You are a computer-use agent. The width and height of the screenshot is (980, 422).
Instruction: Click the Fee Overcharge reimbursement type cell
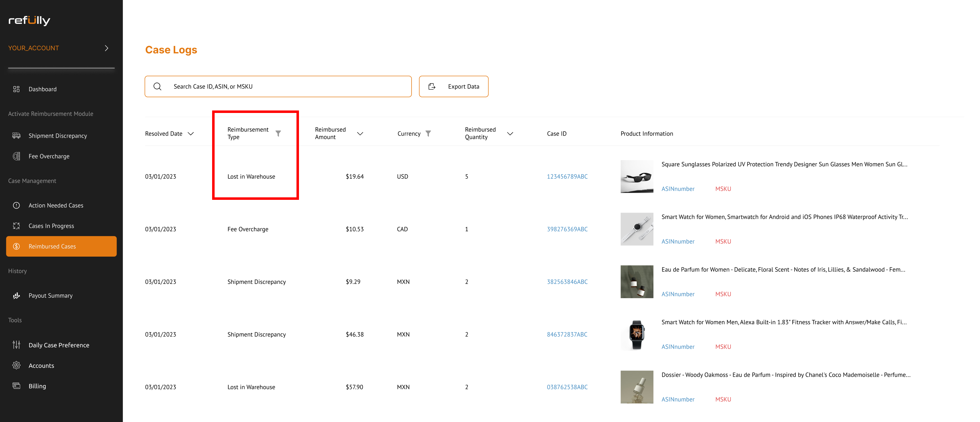point(248,229)
